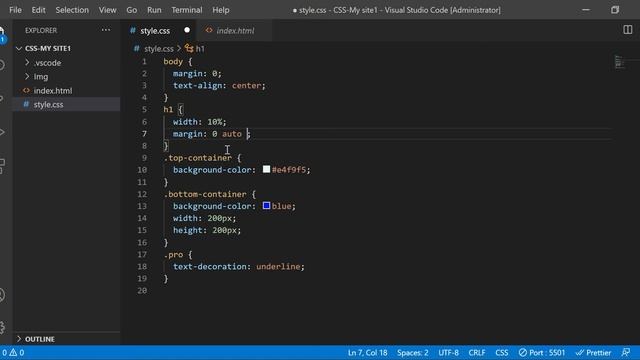Open the Terminal menu
The image size is (640, 360).
187,10
